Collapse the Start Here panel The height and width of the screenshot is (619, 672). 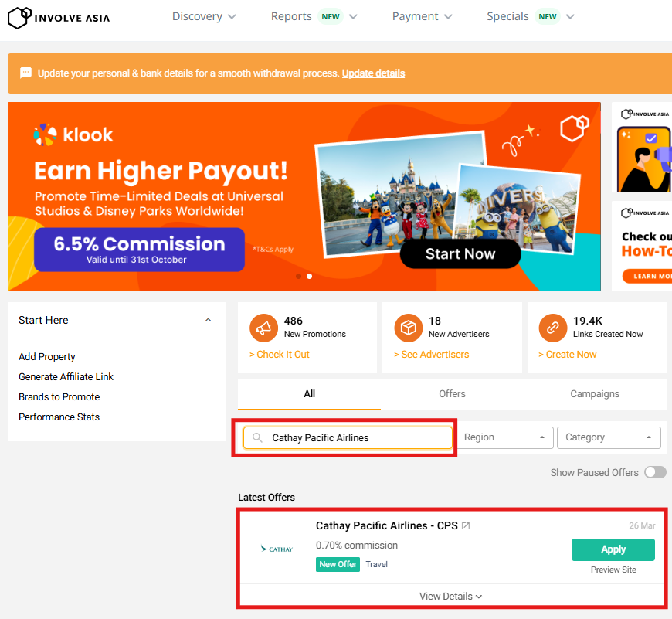(x=208, y=320)
